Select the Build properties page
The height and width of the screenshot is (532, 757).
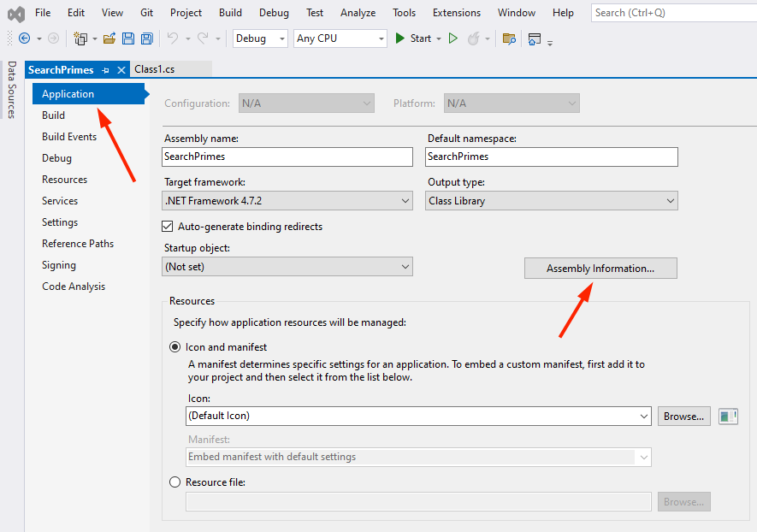point(53,115)
